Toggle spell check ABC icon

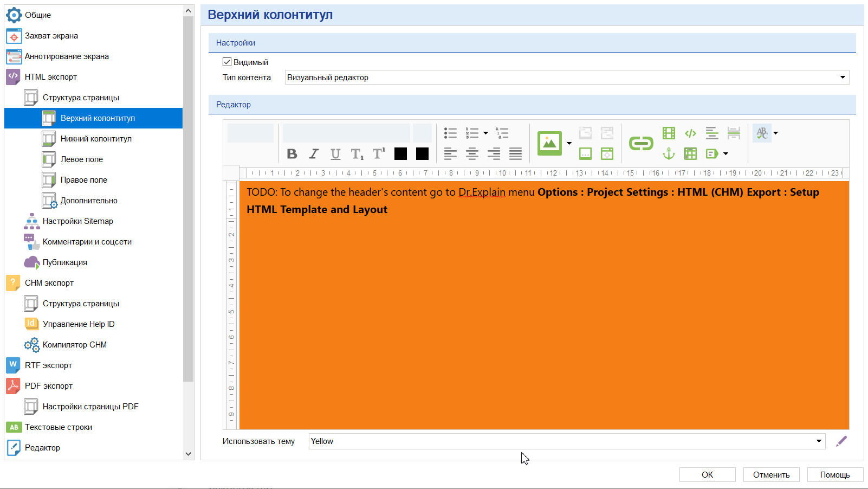click(762, 133)
